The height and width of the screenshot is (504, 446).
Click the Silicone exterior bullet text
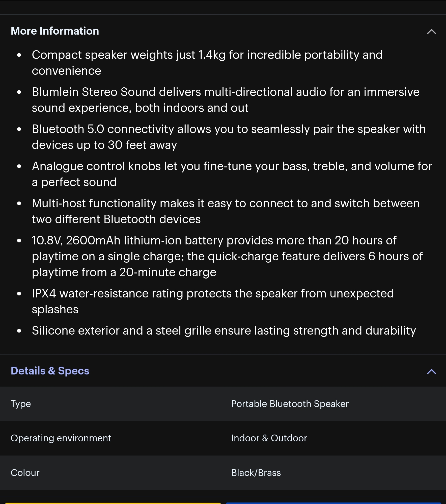click(x=224, y=331)
